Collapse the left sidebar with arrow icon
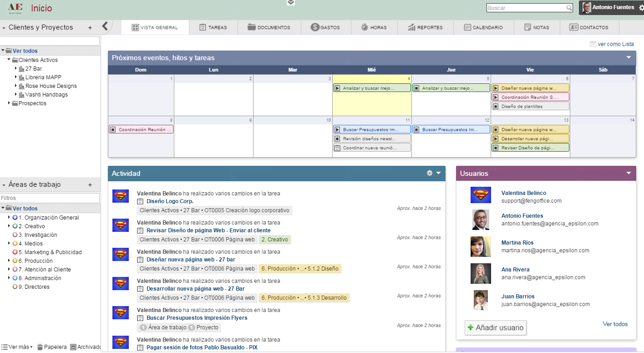644x353 pixels. (105, 26)
